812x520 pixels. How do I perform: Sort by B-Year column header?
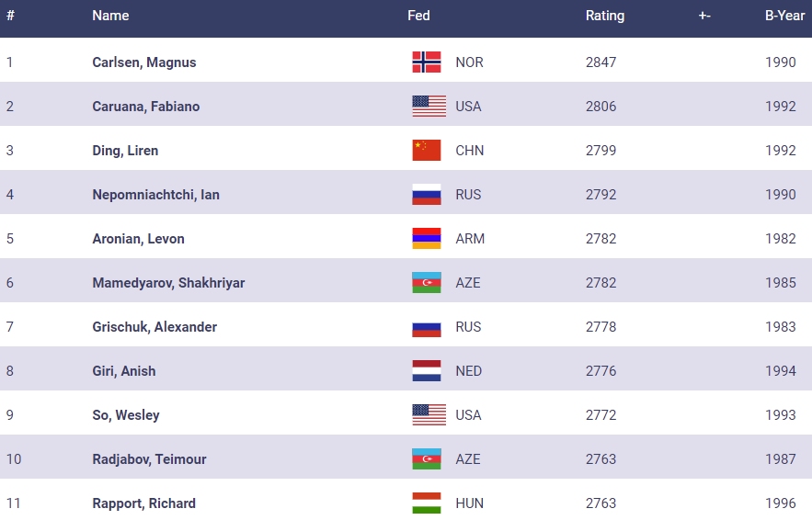click(x=783, y=16)
